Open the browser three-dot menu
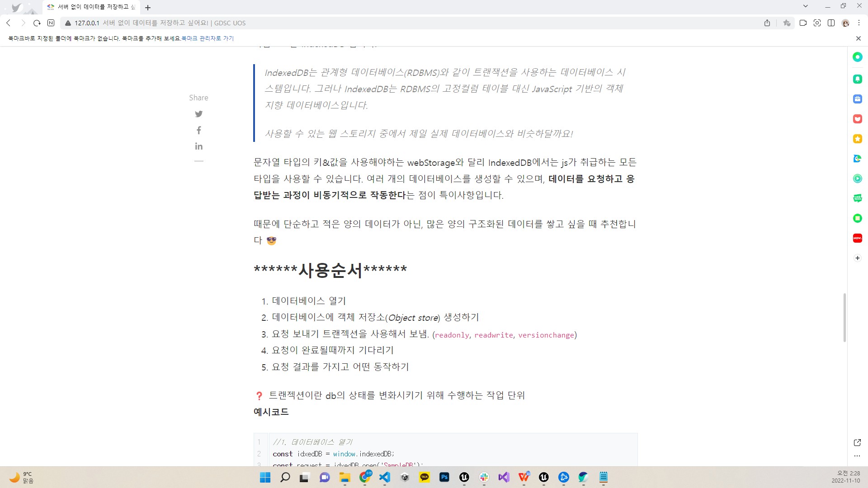The image size is (868, 488). pyautogui.click(x=859, y=23)
